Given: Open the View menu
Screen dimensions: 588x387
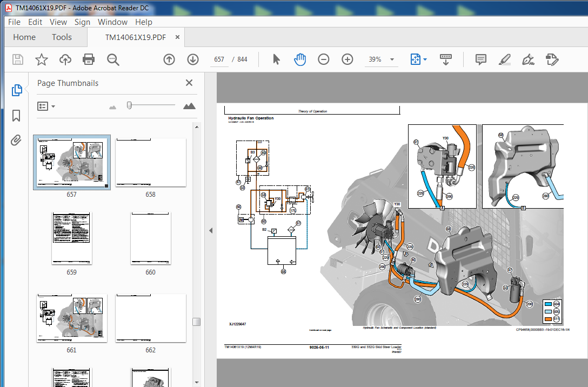Looking at the screenshot, I should (x=58, y=22).
